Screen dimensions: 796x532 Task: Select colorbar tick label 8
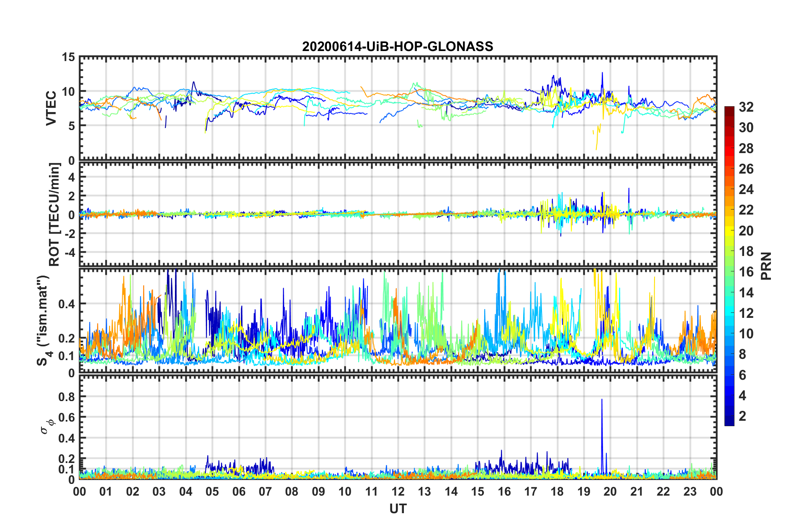tap(742, 354)
